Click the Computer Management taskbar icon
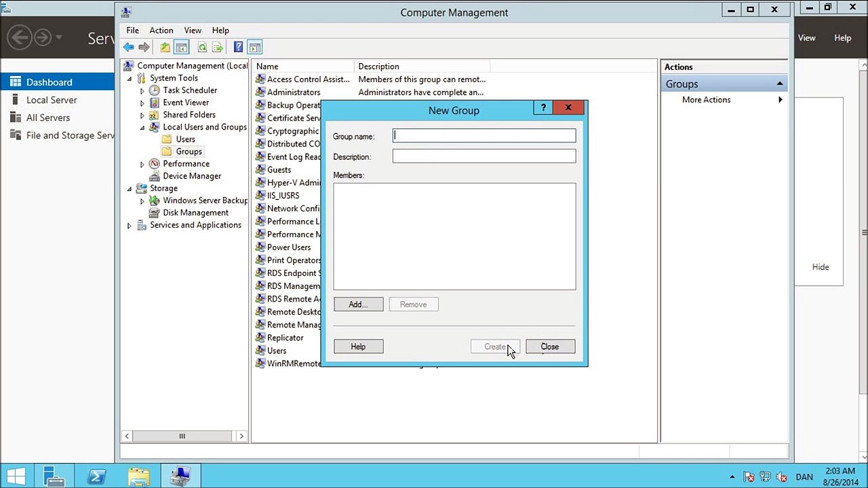Image resolution: width=868 pixels, height=488 pixels. [180, 476]
